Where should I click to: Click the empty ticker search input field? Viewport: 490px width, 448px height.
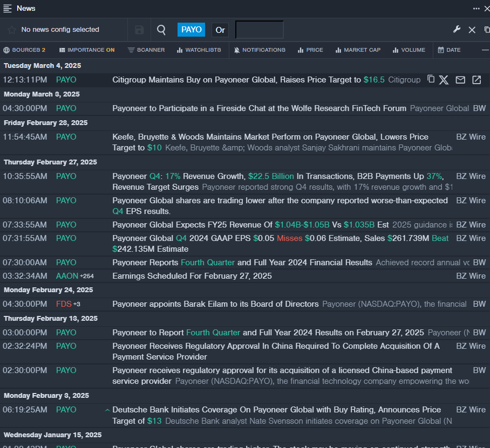coord(260,30)
